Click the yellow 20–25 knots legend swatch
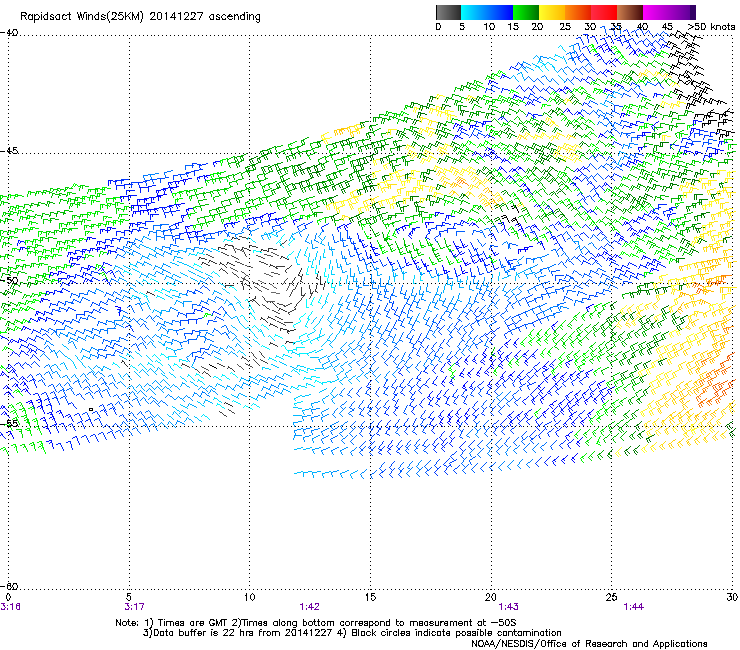The width and height of the screenshot is (740, 650). coord(552,12)
